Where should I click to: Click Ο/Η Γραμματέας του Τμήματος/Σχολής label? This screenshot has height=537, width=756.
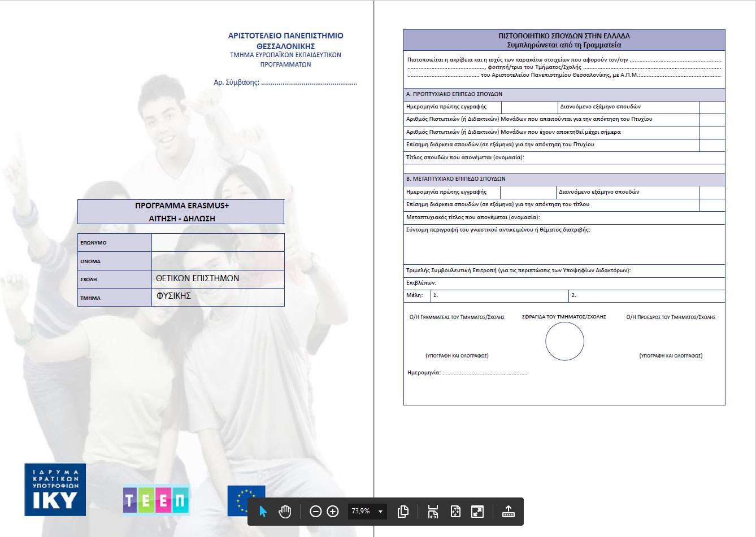tap(457, 317)
